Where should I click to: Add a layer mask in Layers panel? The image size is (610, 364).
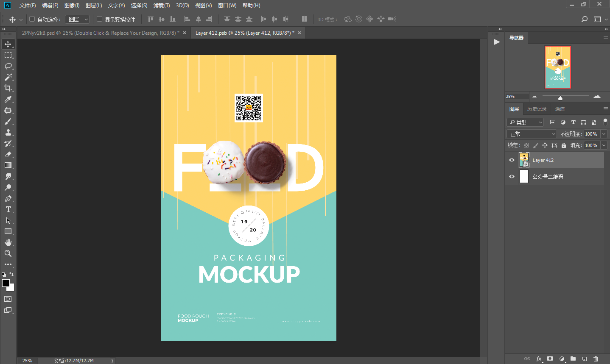coord(550,359)
